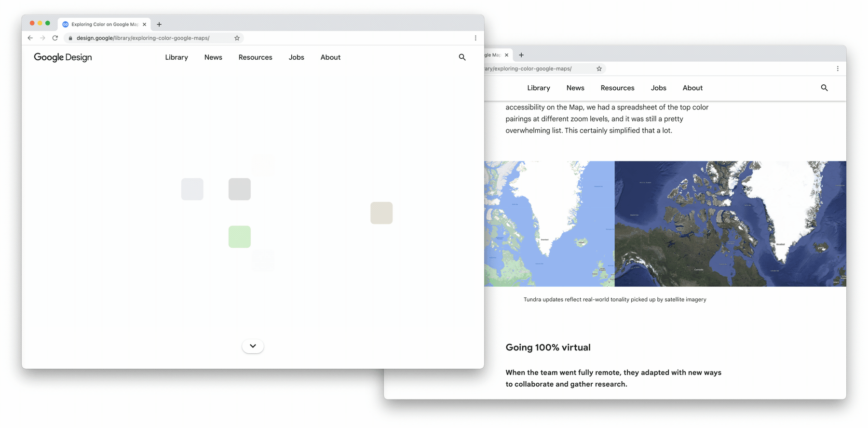Maximize the front window with green button
Screen dimensions: 868x428
48,23
